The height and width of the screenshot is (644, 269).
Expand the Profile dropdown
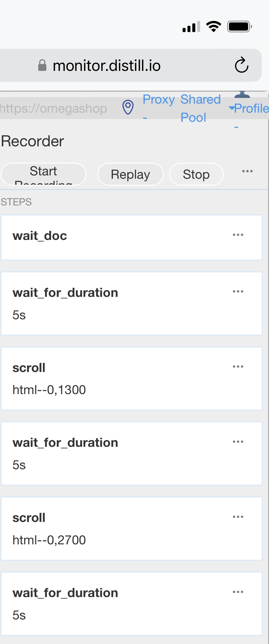coord(249,108)
